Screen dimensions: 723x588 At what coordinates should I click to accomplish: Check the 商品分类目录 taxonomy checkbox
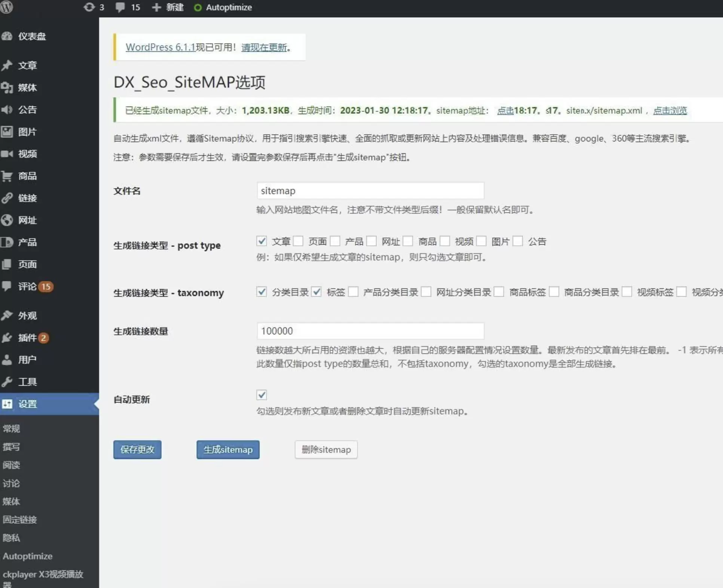click(x=554, y=291)
